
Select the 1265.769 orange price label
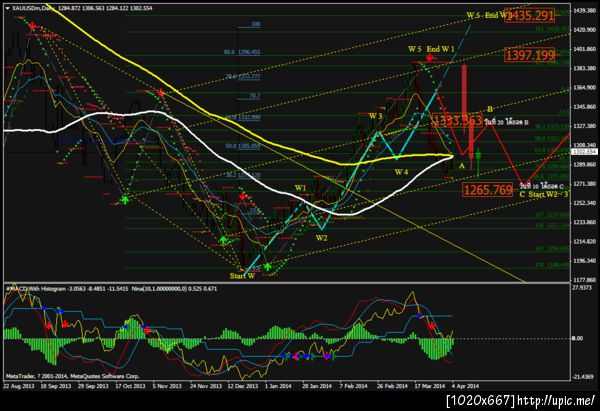[488, 190]
